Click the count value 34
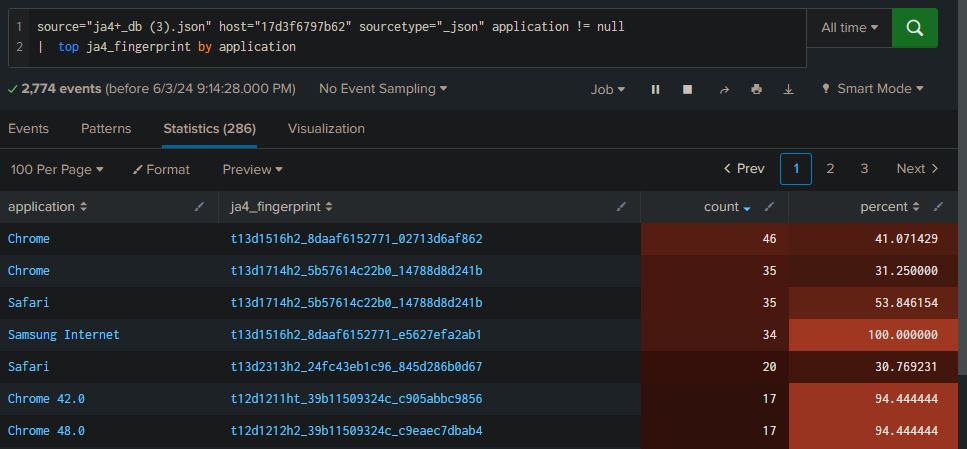 coord(769,335)
